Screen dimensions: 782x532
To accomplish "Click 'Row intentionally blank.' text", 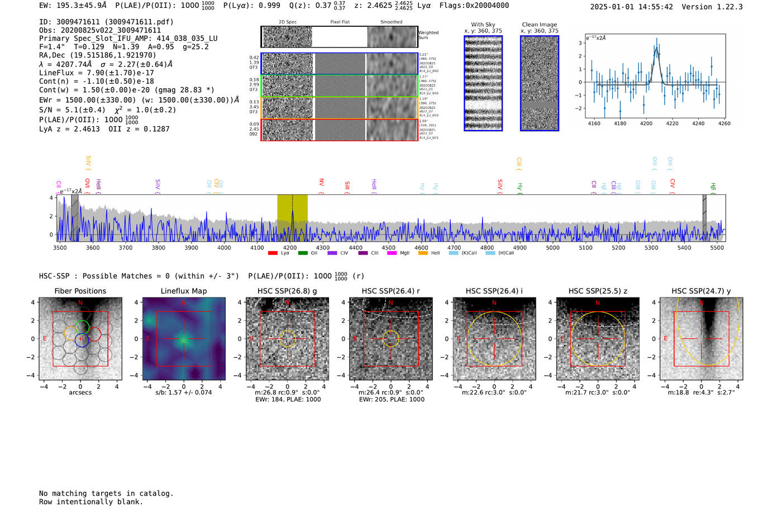I will tap(91, 502).
